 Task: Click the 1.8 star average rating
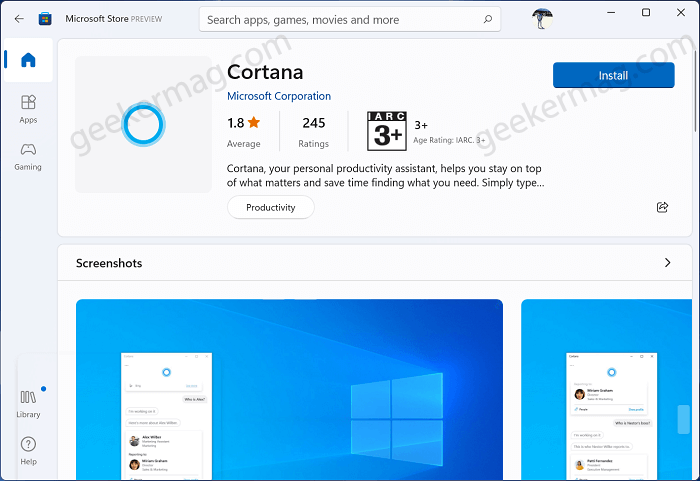[244, 132]
